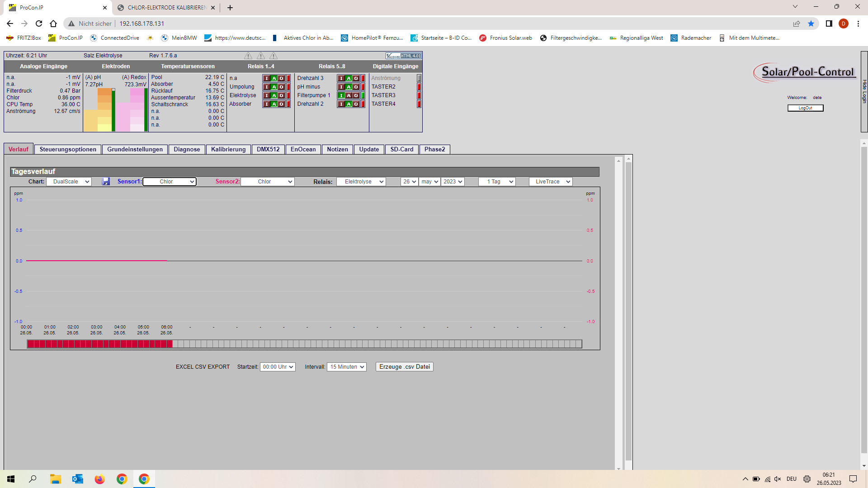This screenshot has width=868, height=488.
Task: Open the share page icon in the address bar
Action: point(797,23)
